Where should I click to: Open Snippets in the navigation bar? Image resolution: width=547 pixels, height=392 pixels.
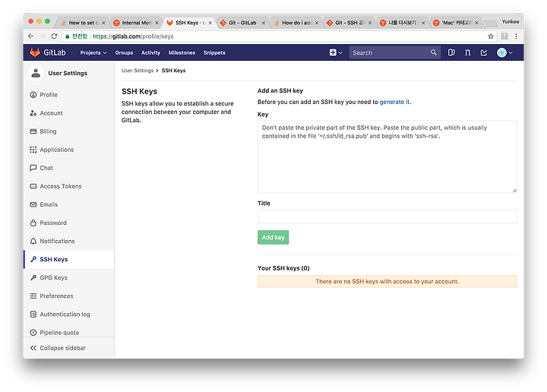click(x=214, y=52)
